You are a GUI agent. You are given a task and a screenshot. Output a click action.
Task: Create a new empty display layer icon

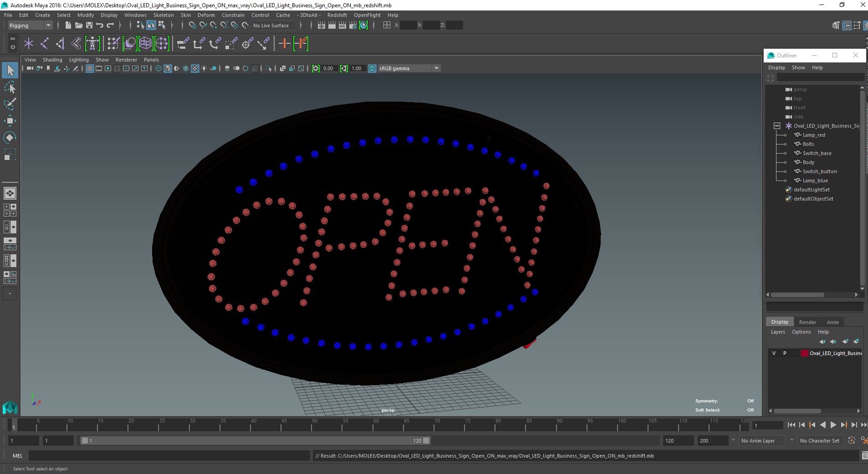pyautogui.click(x=846, y=341)
